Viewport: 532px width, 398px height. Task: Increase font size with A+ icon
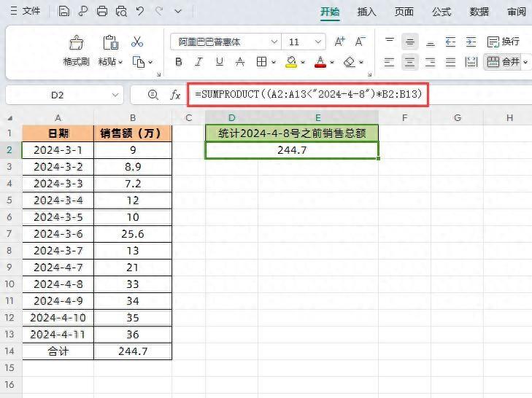(x=339, y=42)
